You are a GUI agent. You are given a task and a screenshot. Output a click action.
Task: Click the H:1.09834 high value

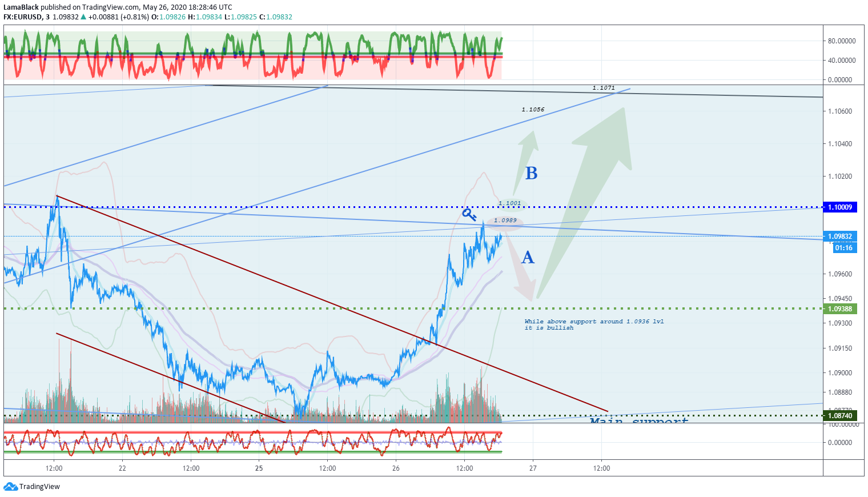(205, 17)
